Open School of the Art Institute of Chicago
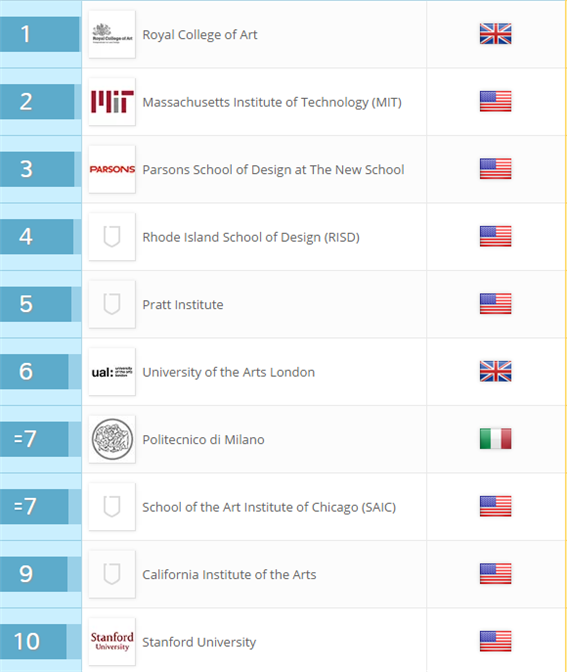This screenshot has height=672, width=567. [x=269, y=507]
